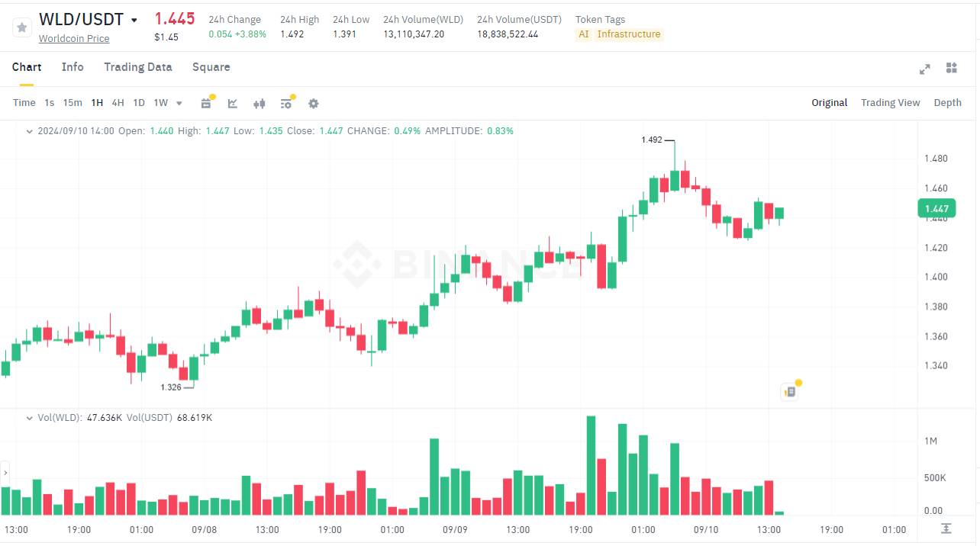Select the Time line-chart option
The height and width of the screenshot is (546, 980).
[24, 103]
